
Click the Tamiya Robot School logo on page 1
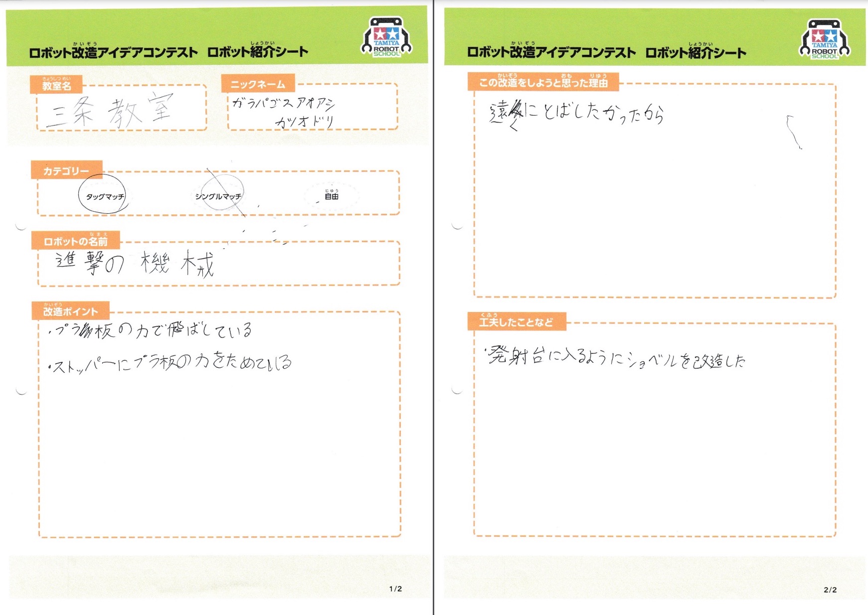click(x=386, y=37)
